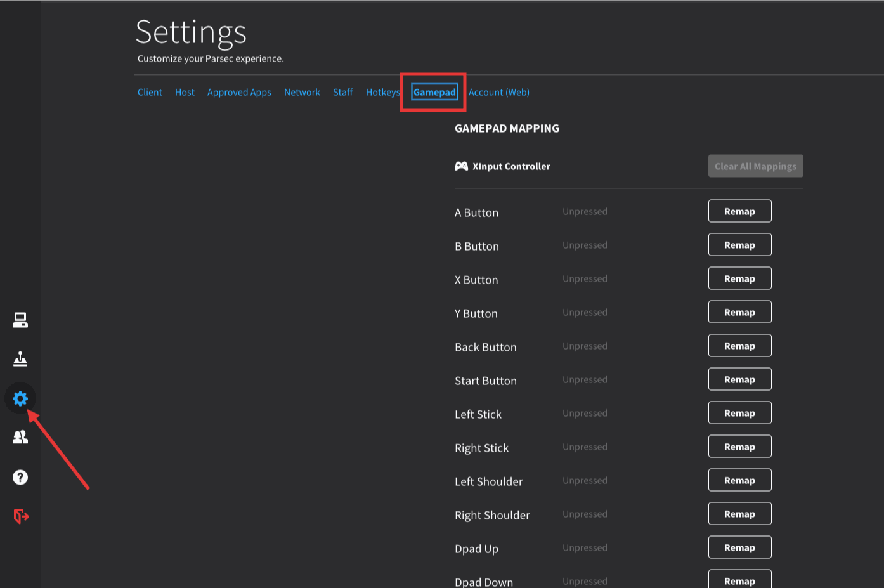Click the red log out icon
Image resolution: width=884 pixels, height=588 pixels.
[21, 516]
